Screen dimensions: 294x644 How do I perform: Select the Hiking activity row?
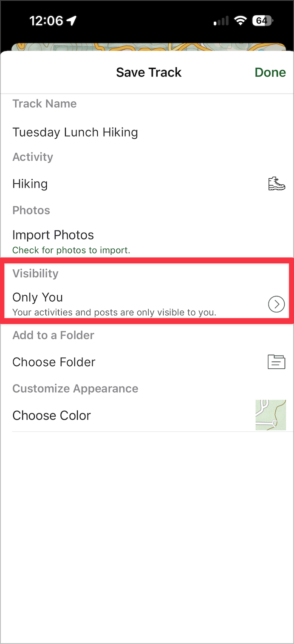click(147, 184)
